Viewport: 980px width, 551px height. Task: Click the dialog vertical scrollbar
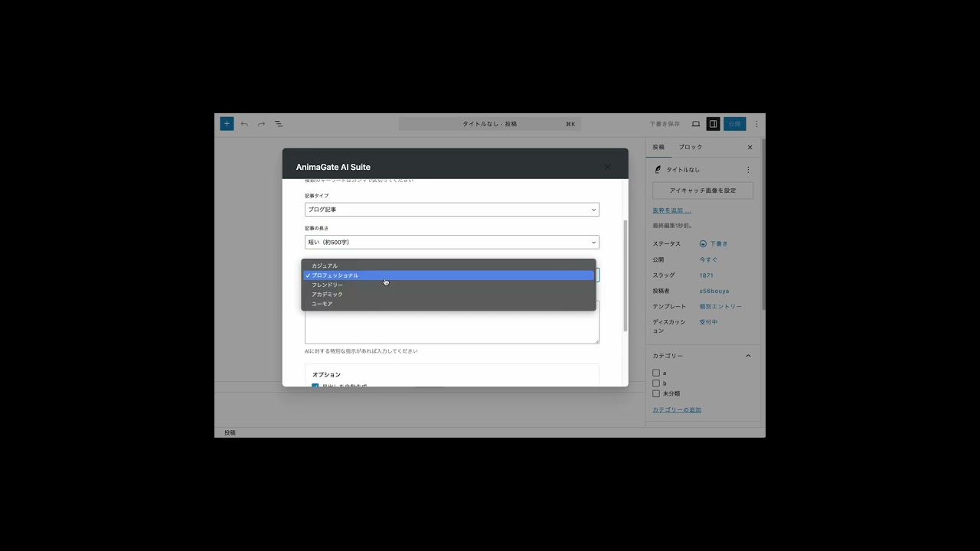tap(625, 275)
